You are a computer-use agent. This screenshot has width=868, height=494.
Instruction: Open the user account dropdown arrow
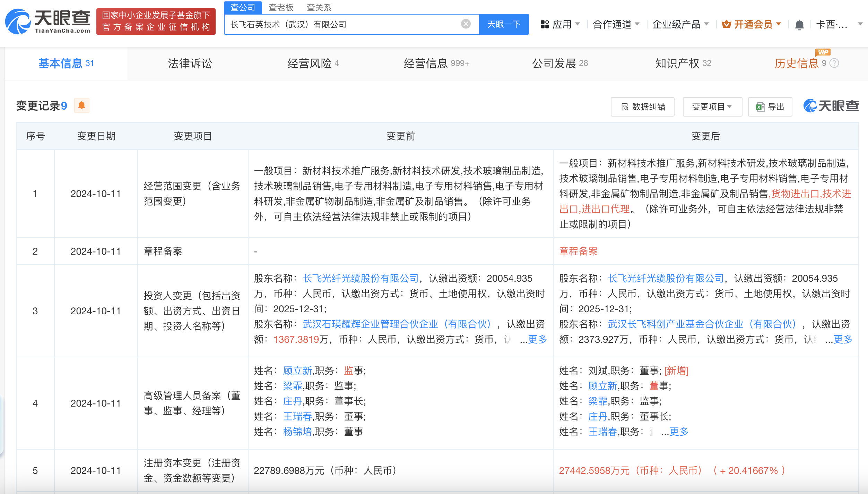click(x=860, y=24)
